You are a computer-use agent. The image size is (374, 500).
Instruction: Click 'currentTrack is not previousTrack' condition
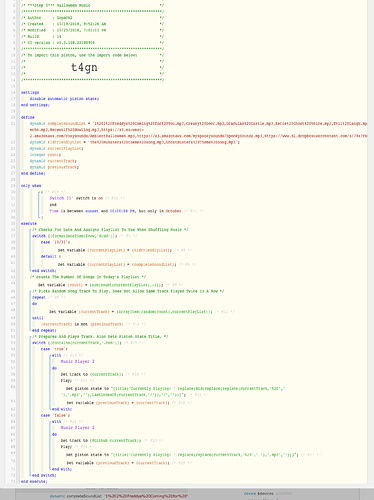(82, 324)
